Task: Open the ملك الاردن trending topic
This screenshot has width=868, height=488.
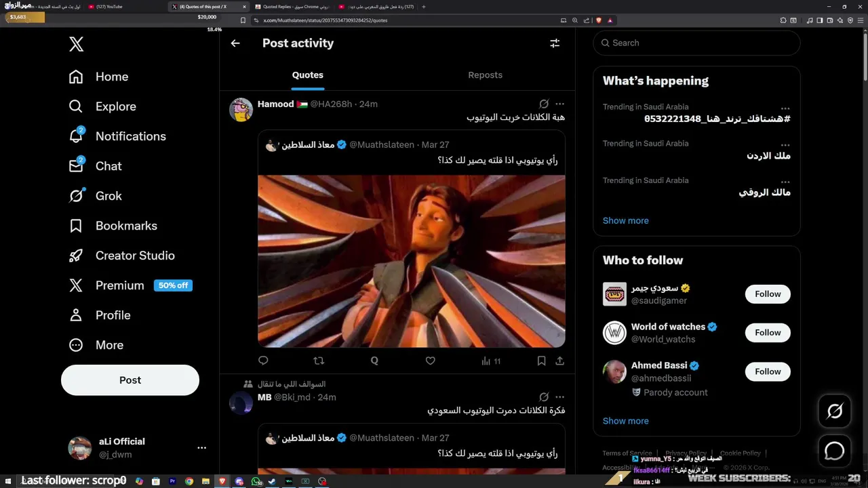Action: point(768,156)
